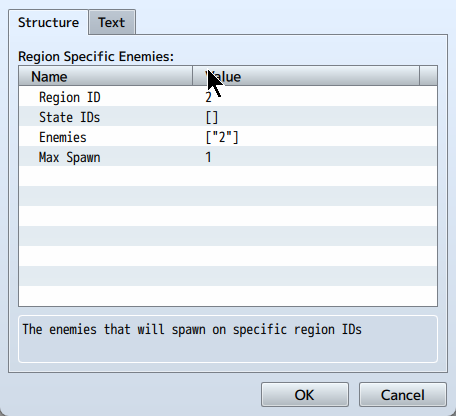
Task: Click the narrow header cell right of Value
Action: tap(428, 76)
